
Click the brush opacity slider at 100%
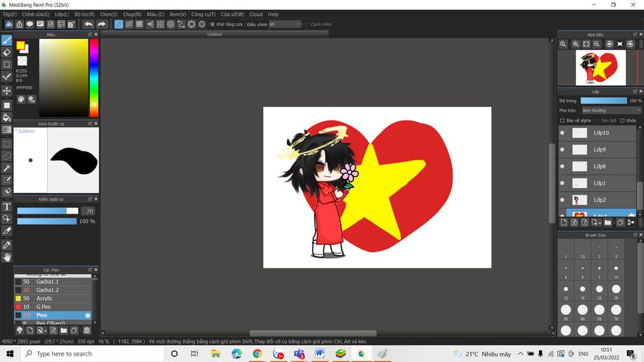tap(47, 221)
